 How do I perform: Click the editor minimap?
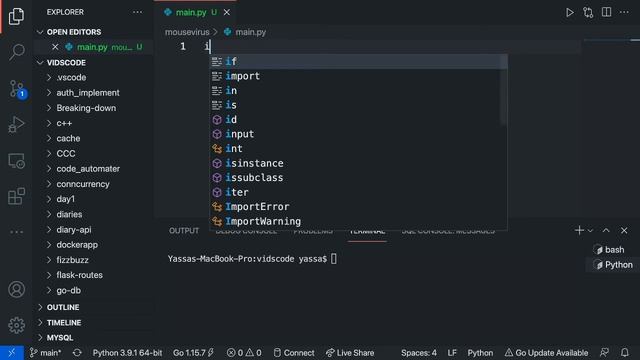click(608, 127)
